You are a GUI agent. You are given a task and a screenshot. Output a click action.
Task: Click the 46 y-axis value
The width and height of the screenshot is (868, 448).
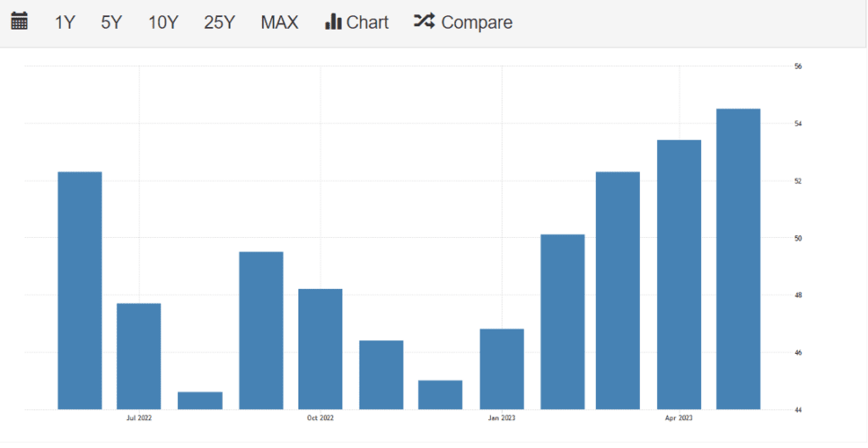point(798,353)
